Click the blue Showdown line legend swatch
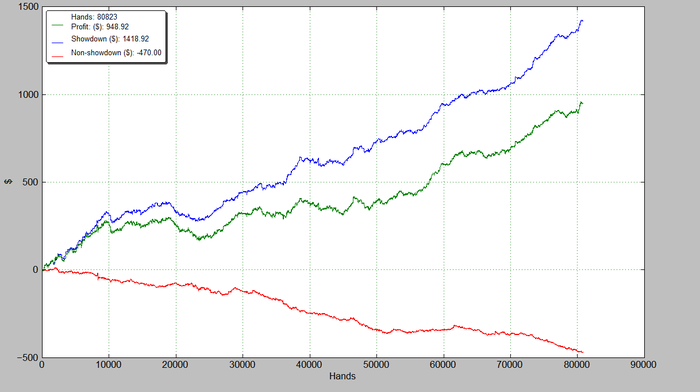Image resolution: width=700 pixels, height=392 pixels. tap(58, 42)
